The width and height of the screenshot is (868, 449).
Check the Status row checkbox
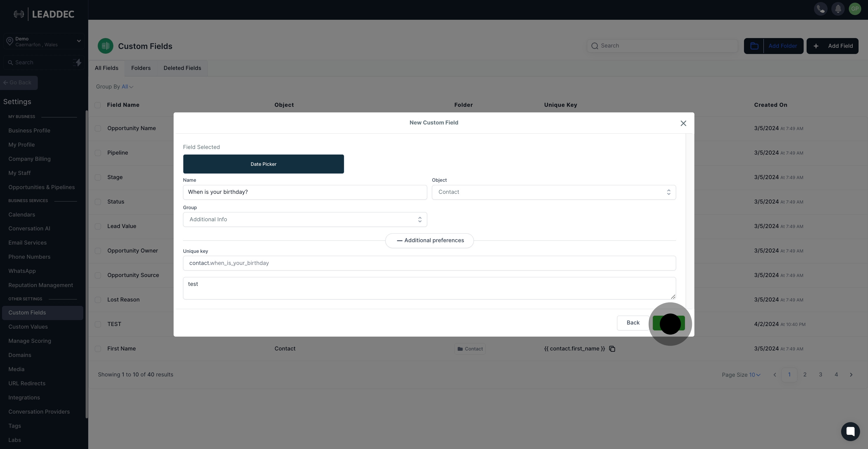point(98,202)
